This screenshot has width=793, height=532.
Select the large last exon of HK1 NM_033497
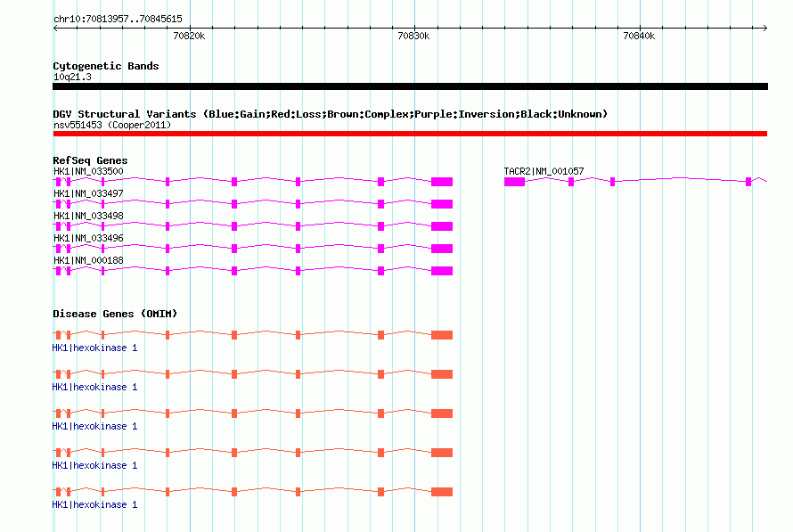pyautogui.click(x=442, y=204)
